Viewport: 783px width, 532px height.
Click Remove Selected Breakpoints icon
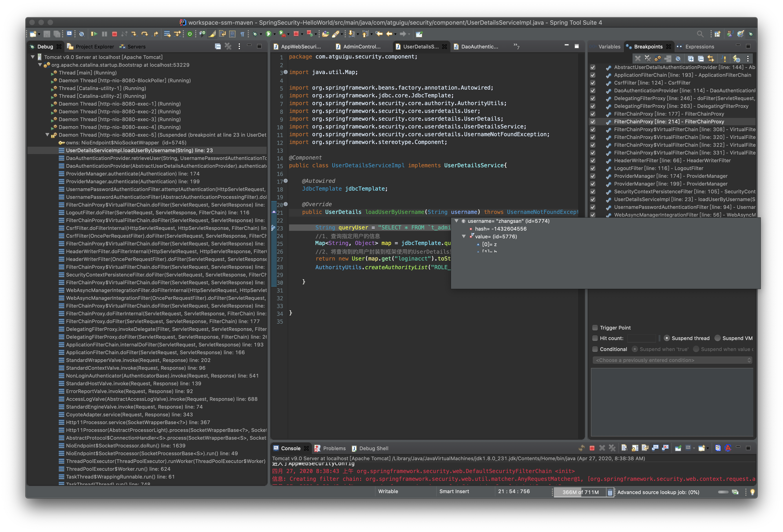(x=638, y=59)
